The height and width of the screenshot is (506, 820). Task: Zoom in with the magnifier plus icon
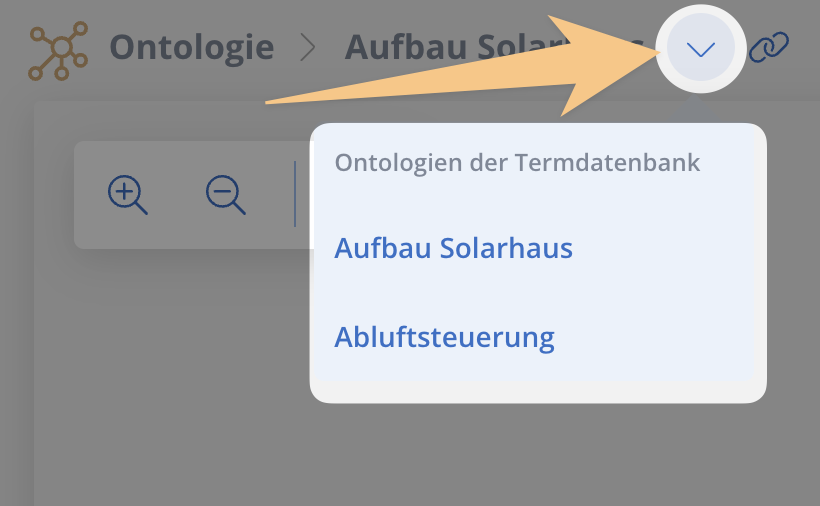(x=128, y=195)
